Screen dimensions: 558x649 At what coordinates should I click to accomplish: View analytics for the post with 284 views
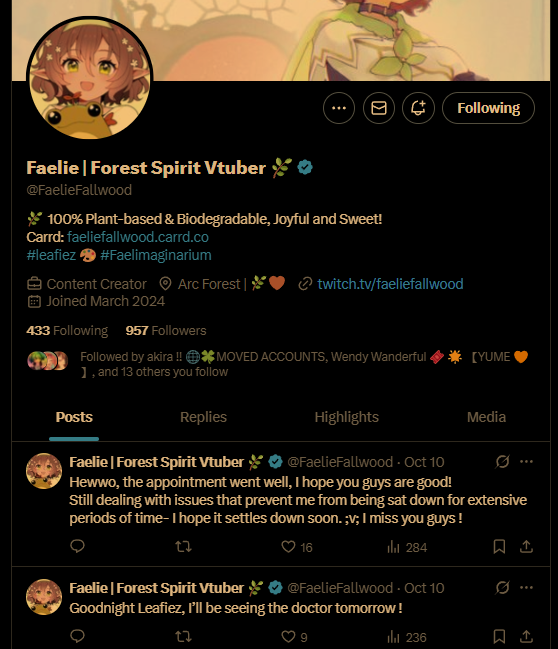tap(407, 547)
